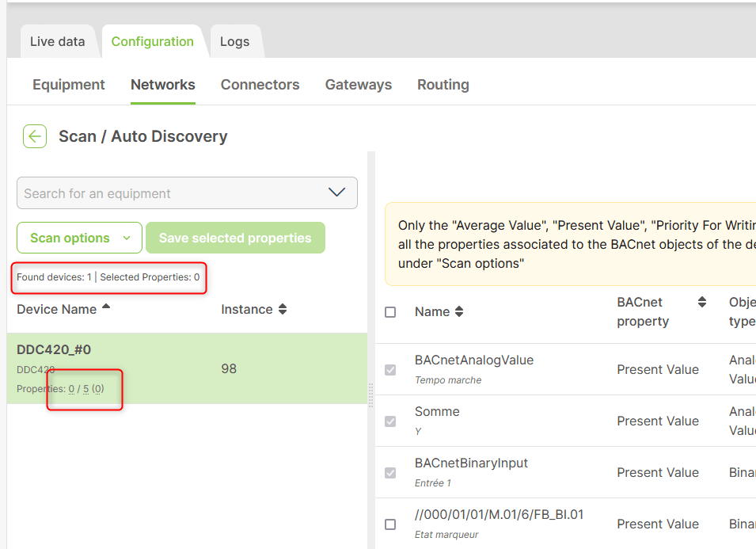The image size is (756, 549).
Task: Toggle the select-all checkbox in table header
Action: pos(390,312)
